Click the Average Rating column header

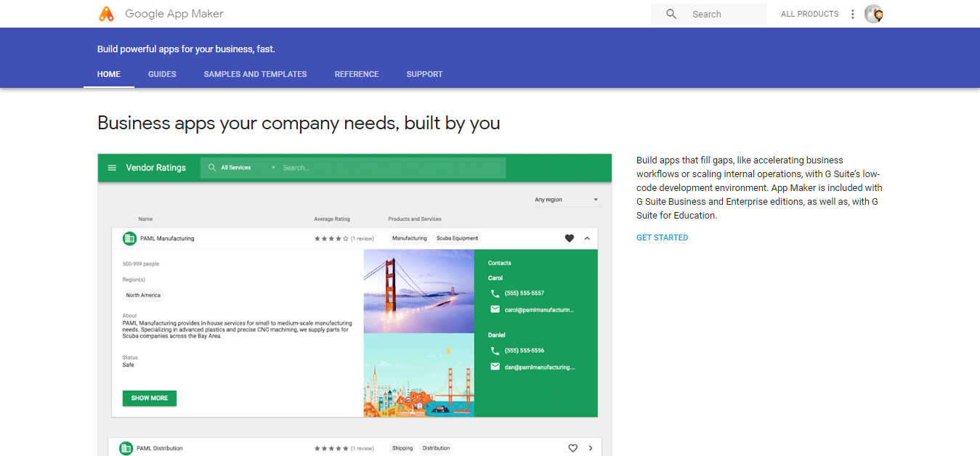click(x=332, y=219)
